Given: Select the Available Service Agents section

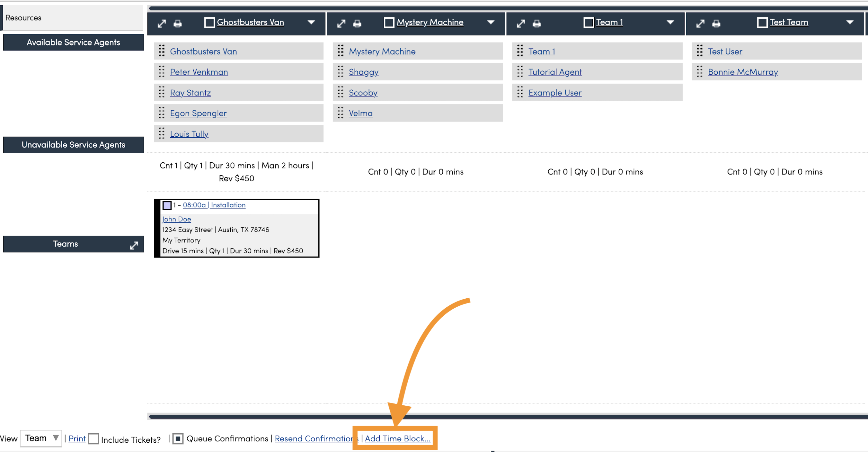Looking at the screenshot, I should [x=74, y=42].
